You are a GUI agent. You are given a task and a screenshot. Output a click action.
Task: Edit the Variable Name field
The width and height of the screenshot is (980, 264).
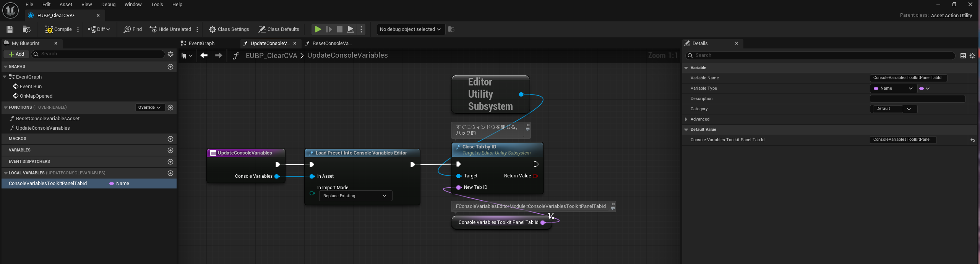[908, 78]
